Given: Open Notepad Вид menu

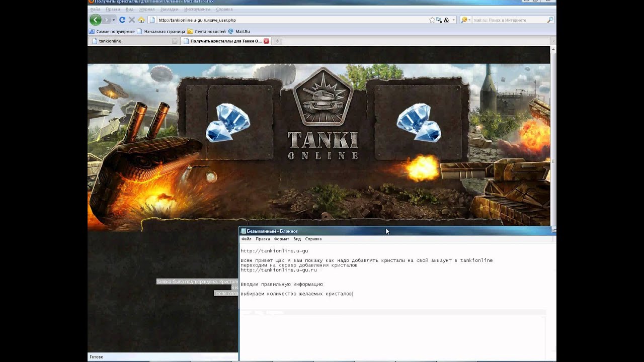Looking at the screenshot, I should 297,239.
